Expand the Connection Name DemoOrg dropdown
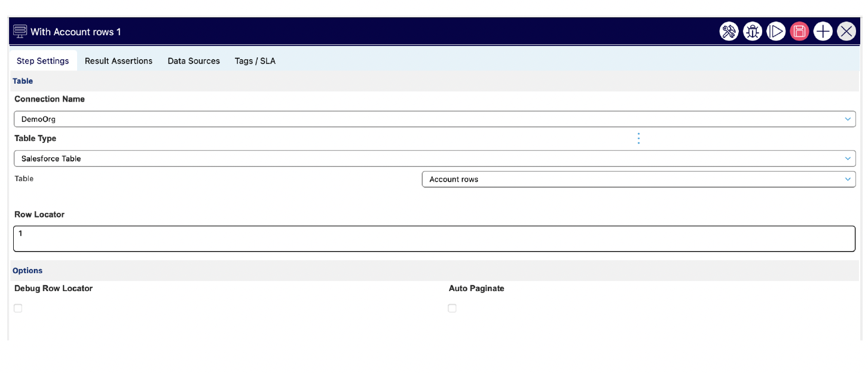The height and width of the screenshot is (373, 868). 435,119
